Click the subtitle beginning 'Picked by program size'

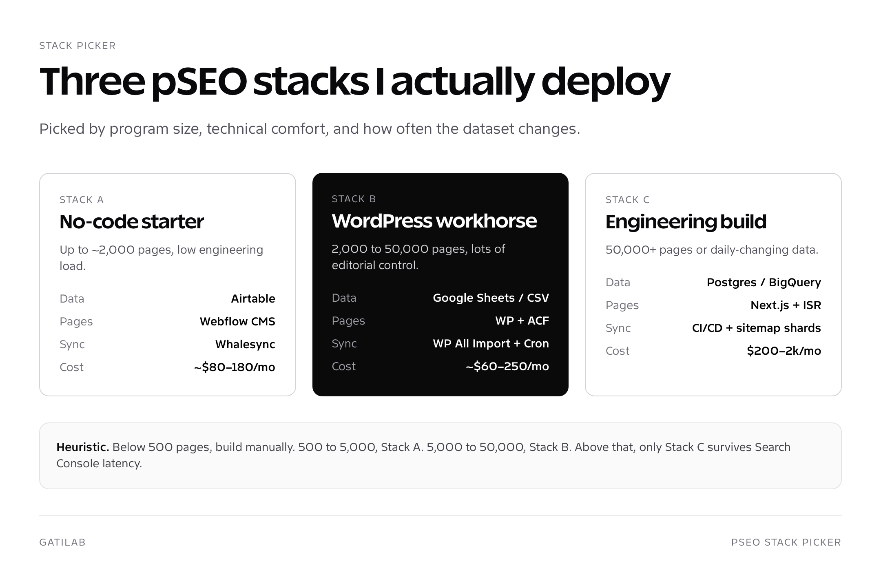310,129
